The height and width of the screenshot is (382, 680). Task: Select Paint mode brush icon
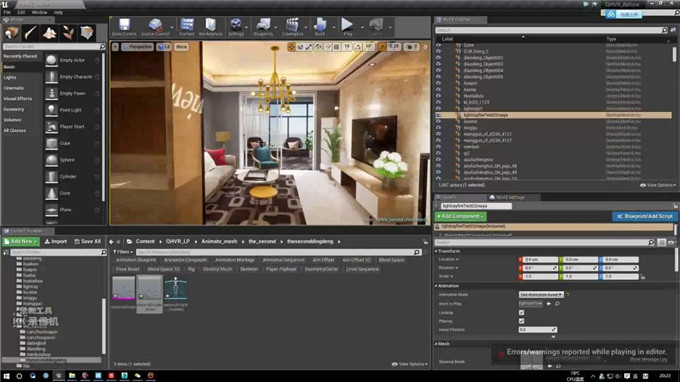pos(30,33)
